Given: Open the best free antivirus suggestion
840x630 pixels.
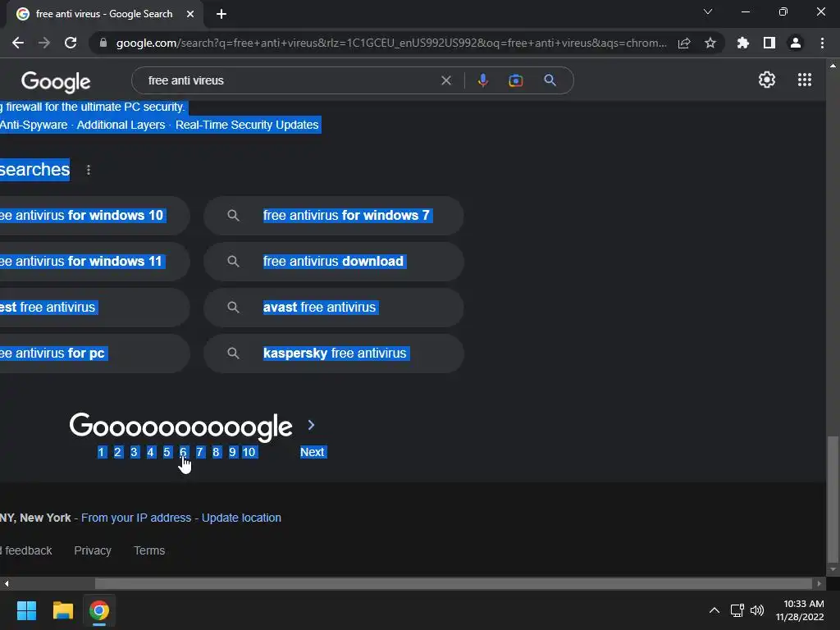Looking at the screenshot, I should pyautogui.click(x=94, y=308).
